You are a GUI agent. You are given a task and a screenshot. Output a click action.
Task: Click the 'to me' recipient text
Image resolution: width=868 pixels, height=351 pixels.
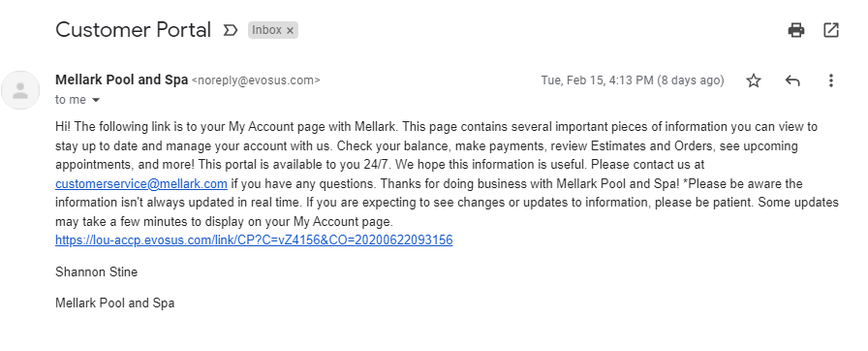71,100
